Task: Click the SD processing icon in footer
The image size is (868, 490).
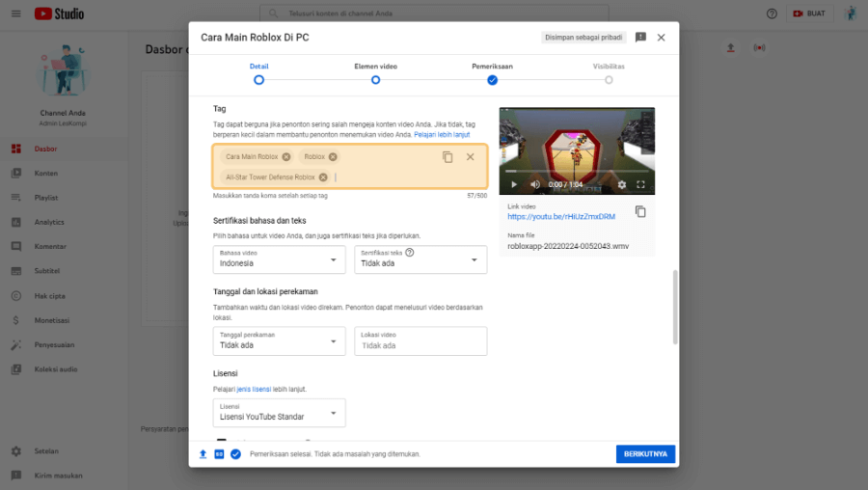Action: coord(219,454)
